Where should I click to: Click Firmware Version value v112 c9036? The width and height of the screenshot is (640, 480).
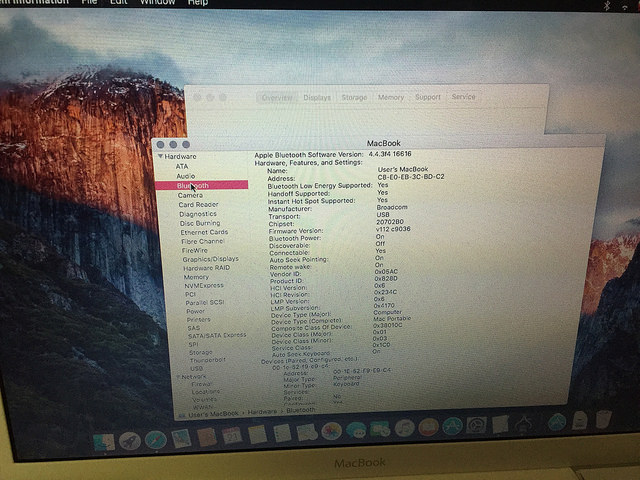393,229
